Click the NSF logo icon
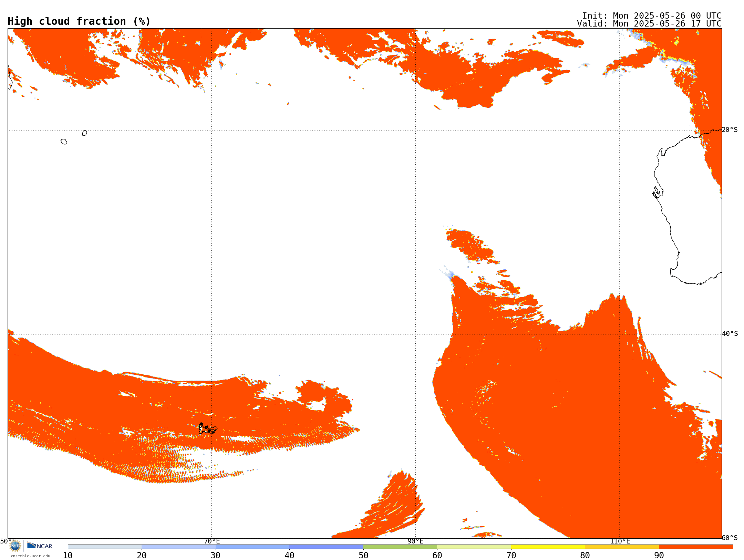 tap(15, 546)
